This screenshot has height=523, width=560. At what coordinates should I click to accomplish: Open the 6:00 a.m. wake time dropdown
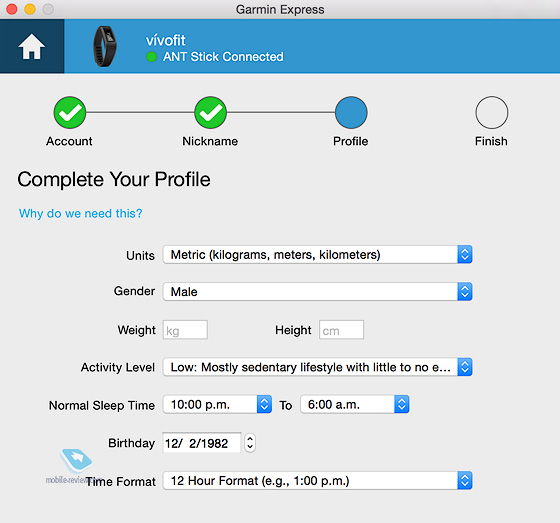(355, 404)
